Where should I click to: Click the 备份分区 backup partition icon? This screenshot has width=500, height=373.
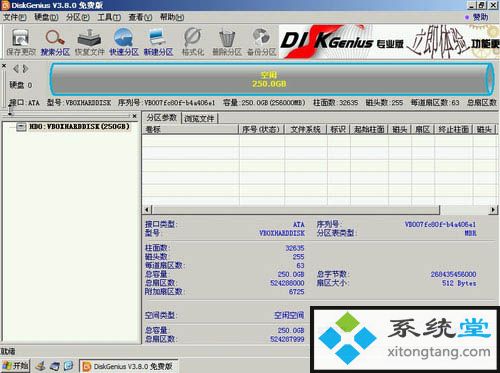tap(262, 42)
